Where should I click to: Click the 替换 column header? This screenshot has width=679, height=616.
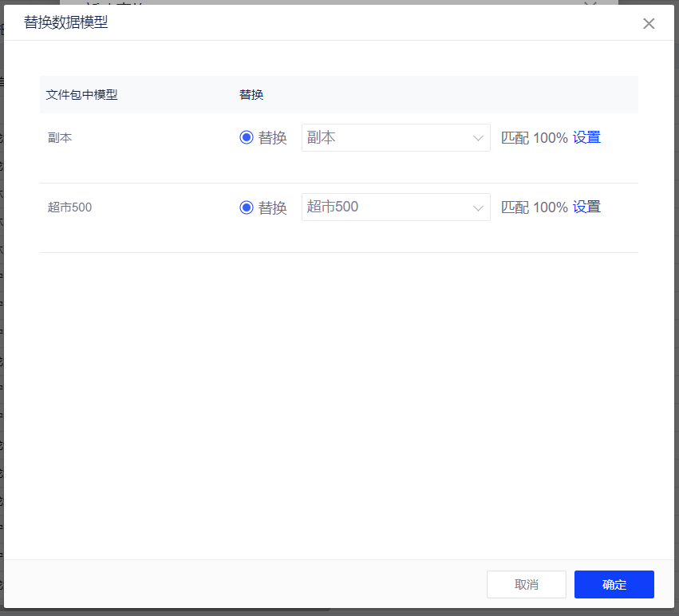point(251,94)
